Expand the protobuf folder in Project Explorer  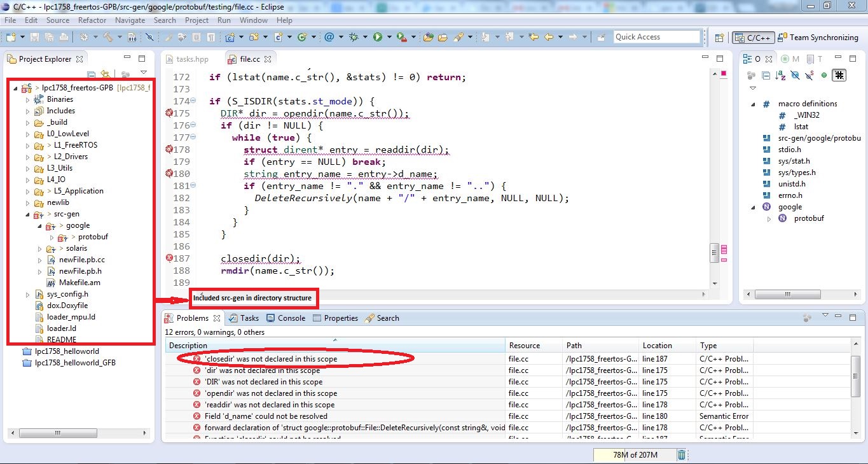coord(52,237)
